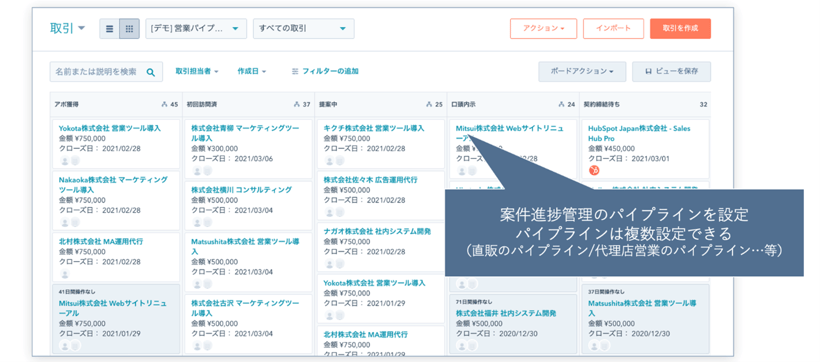
Task: Click クローズ日 2021/03/06 text
Action: (x=232, y=159)
